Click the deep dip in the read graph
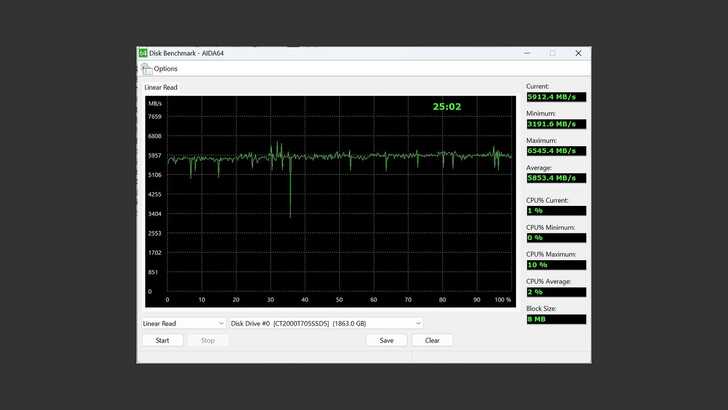The image size is (728, 410). click(290, 212)
